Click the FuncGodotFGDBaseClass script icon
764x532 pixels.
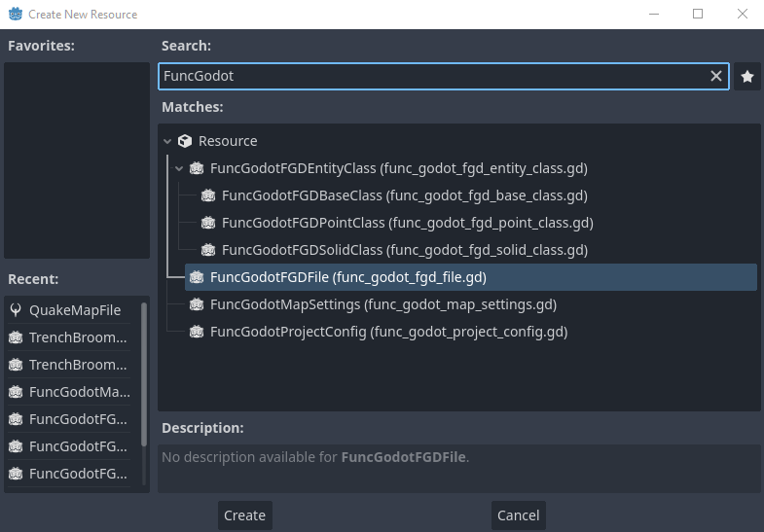coord(208,195)
